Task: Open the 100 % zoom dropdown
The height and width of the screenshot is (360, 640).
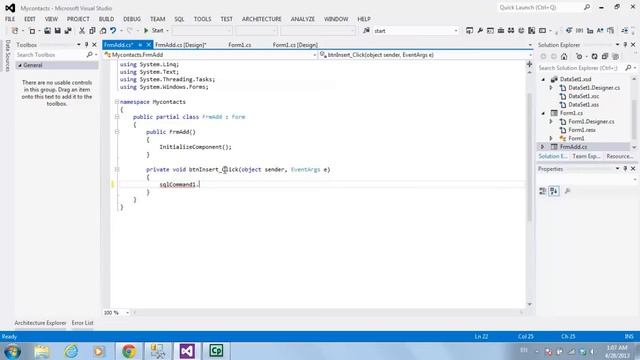Action: (x=127, y=313)
